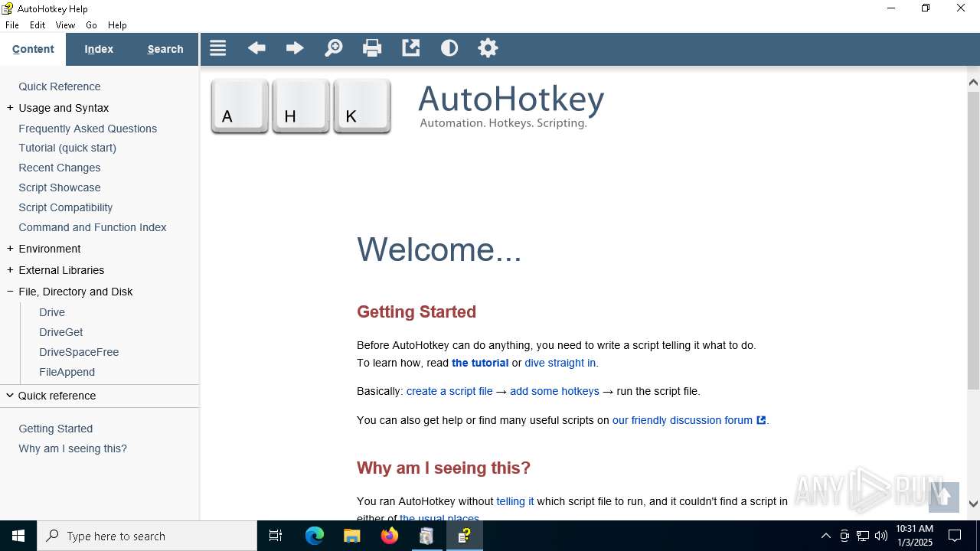Select the DriveGet topic
Viewport: 980px width, 551px height.
[61, 332]
